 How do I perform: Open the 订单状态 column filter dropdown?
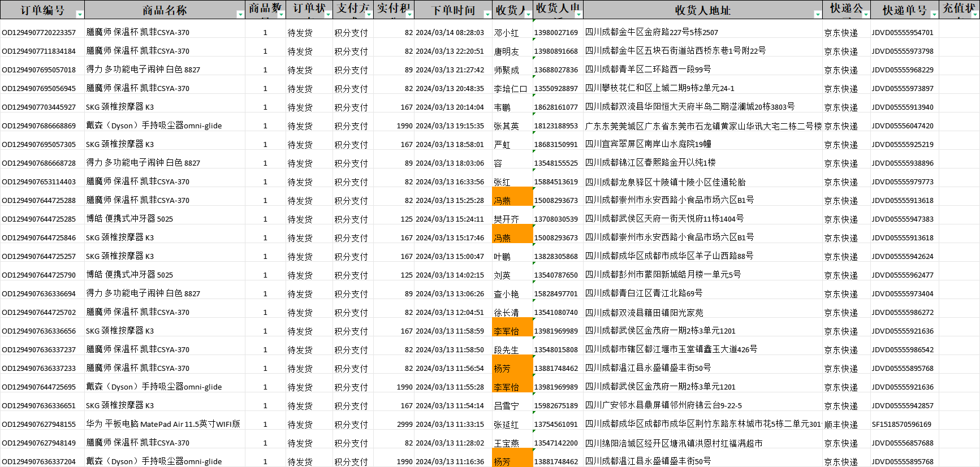(328, 14)
